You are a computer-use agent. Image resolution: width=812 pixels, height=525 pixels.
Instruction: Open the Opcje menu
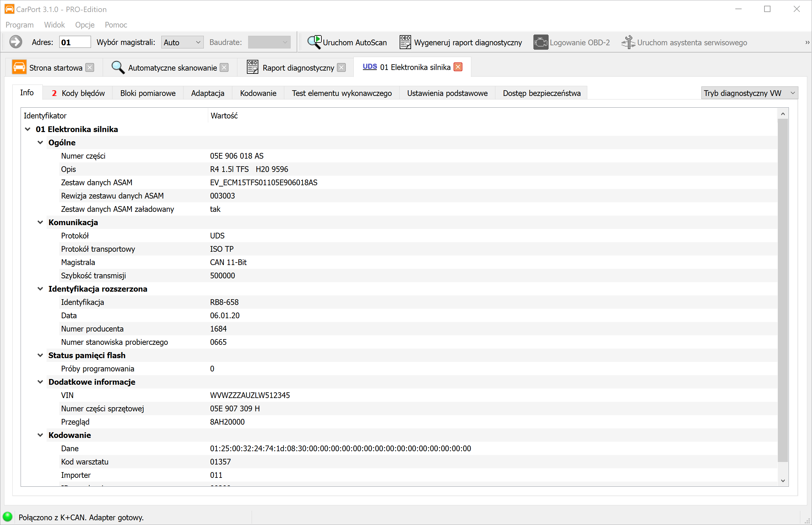(x=85, y=25)
